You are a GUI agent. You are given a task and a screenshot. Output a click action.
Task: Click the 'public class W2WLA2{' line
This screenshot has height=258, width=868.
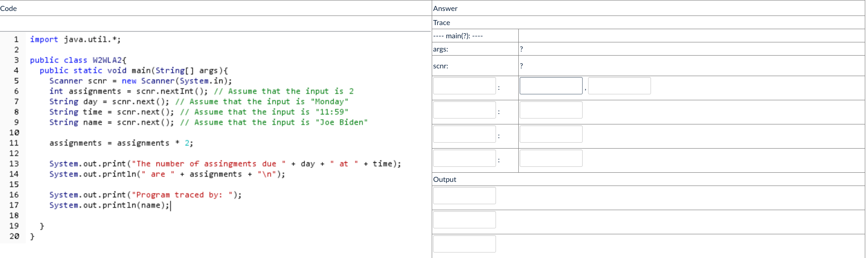pos(78,60)
